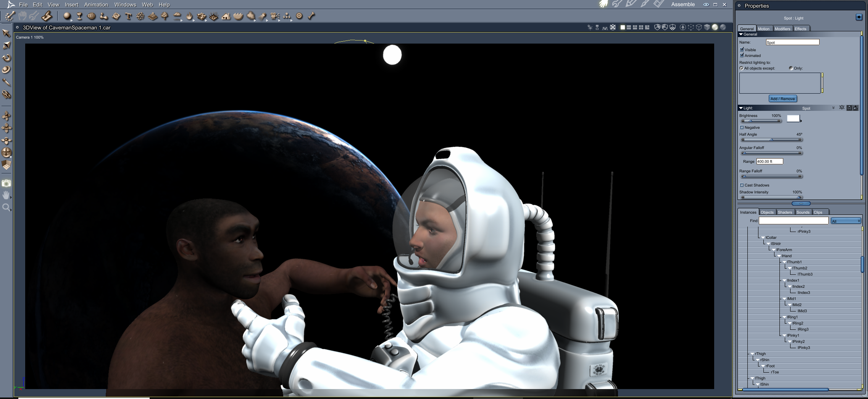Select the hand Pan tool in left toolbar
868x399 pixels.
click(6, 195)
